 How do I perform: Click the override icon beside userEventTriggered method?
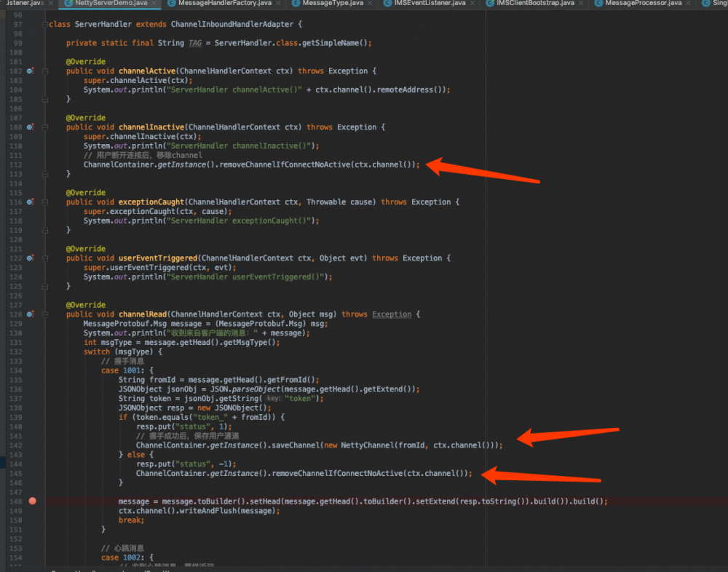(x=30, y=258)
